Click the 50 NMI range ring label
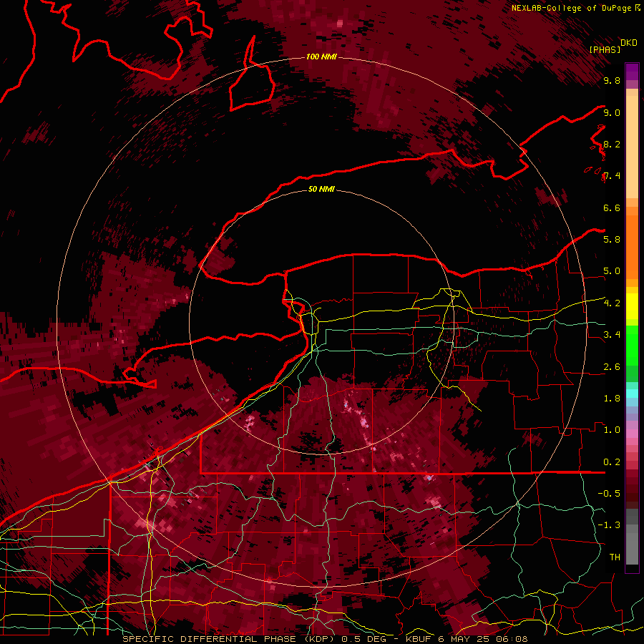644x644 pixels. click(x=321, y=189)
